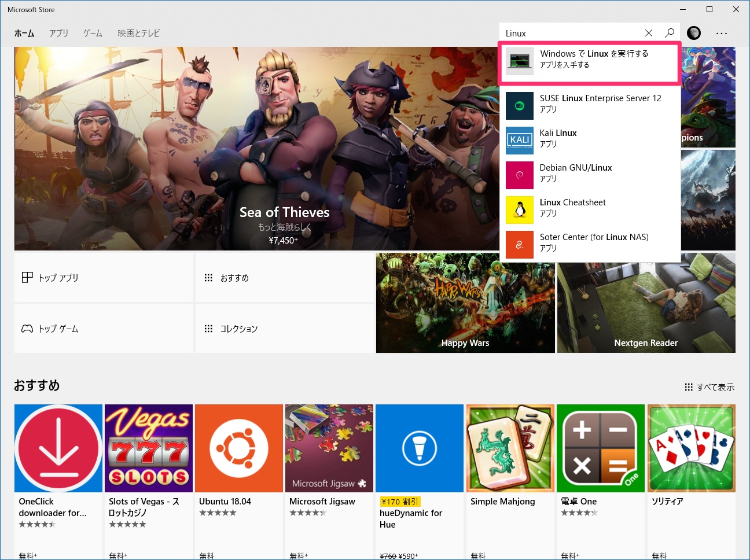Click the Linux Cheatsheet penguin icon

[520, 210]
